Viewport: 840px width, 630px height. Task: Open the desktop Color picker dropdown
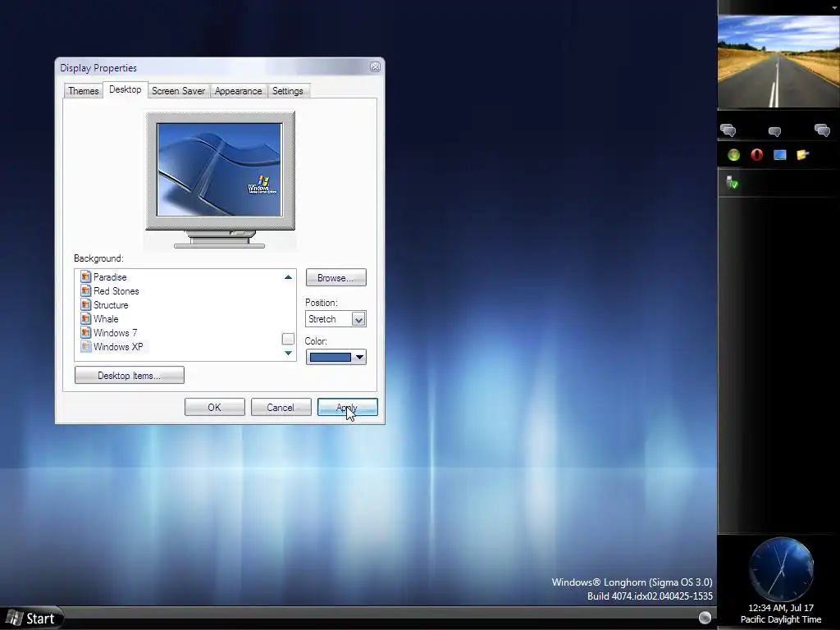[x=336, y=357]
